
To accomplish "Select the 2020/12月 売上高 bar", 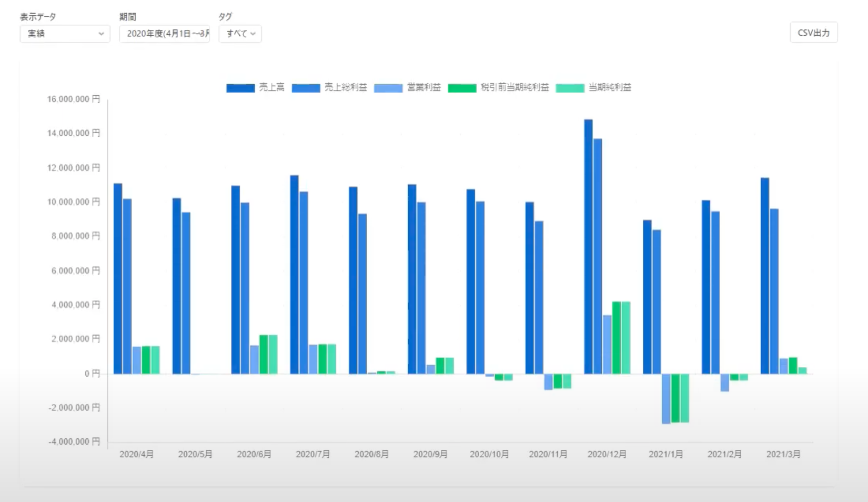I will click(588, 247).
